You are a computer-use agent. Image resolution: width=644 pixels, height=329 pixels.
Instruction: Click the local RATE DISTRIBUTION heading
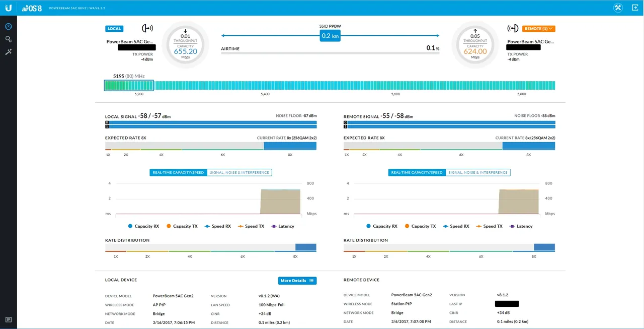click(127, 240)
